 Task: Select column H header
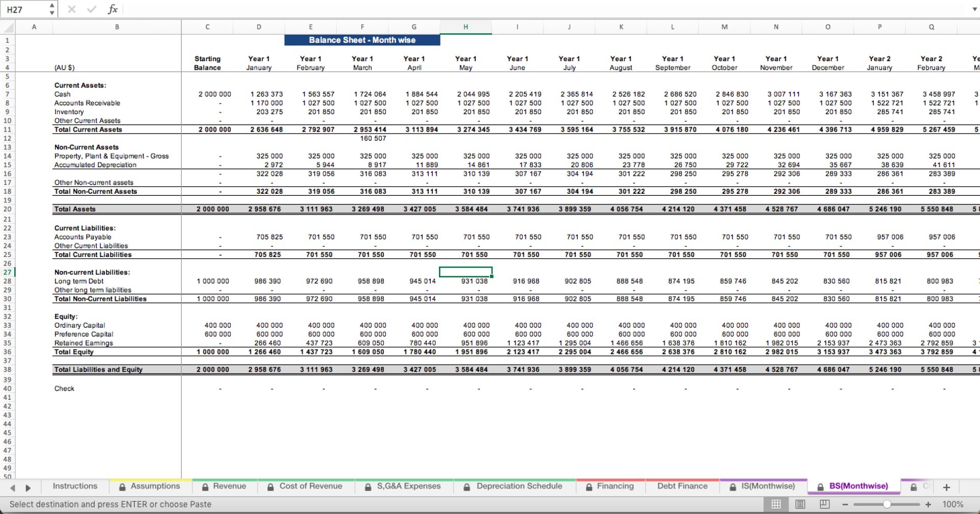coord(465,27)
